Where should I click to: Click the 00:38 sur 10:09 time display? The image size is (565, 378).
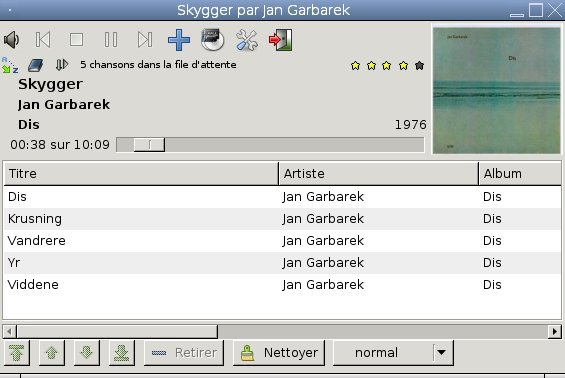point(60,144)
